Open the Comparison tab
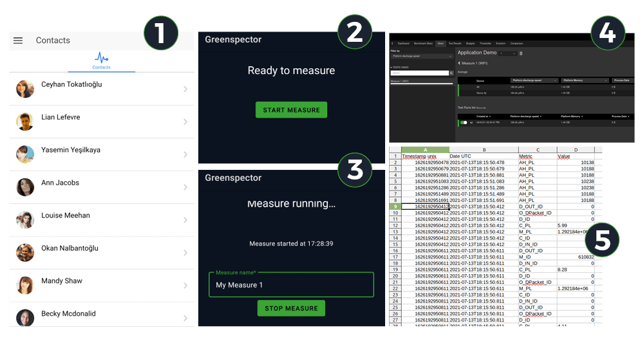 point(516,44)
